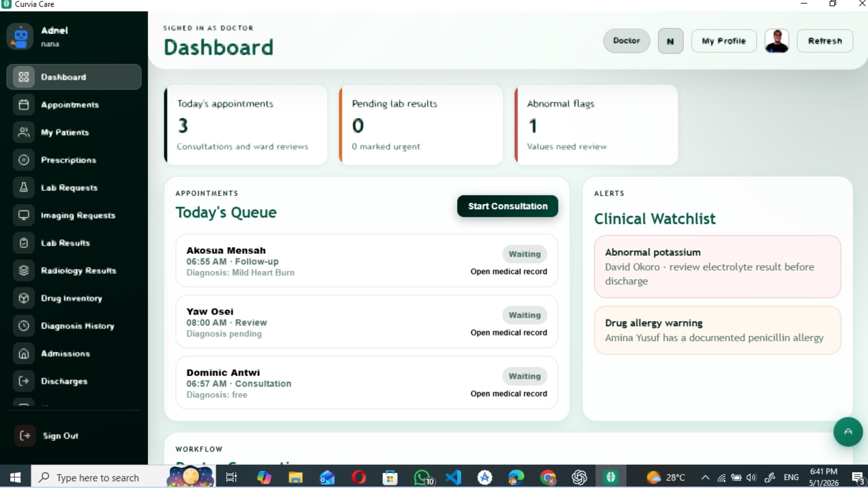
Task: Click the Sign Out door icon
Action: 25,435
